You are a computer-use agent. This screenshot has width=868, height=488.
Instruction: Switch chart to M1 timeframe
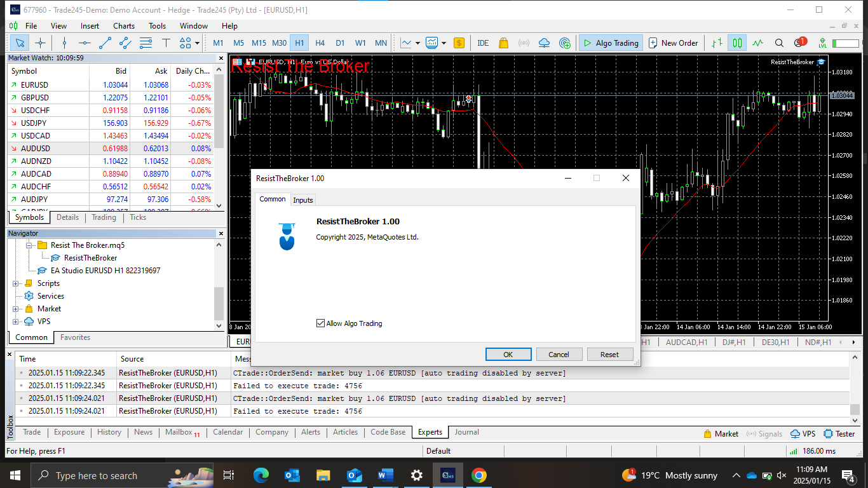point(218,43)
